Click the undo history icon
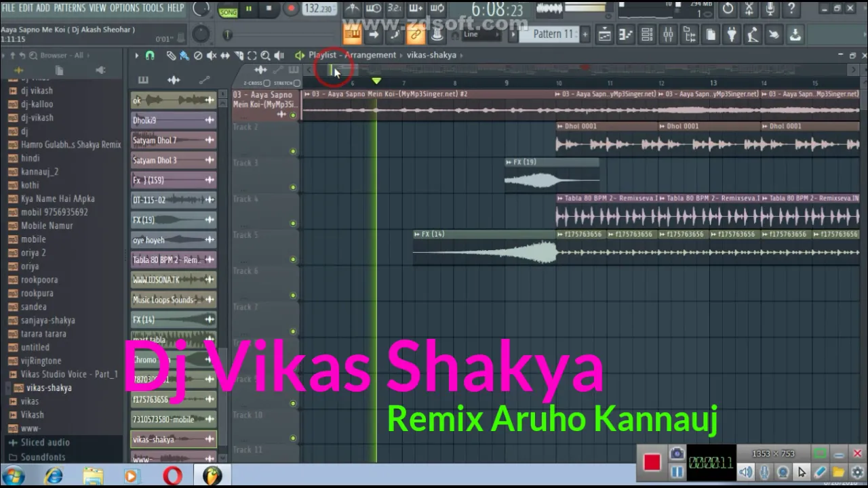This screenshot has width=868, height=488. coord(728,9)
